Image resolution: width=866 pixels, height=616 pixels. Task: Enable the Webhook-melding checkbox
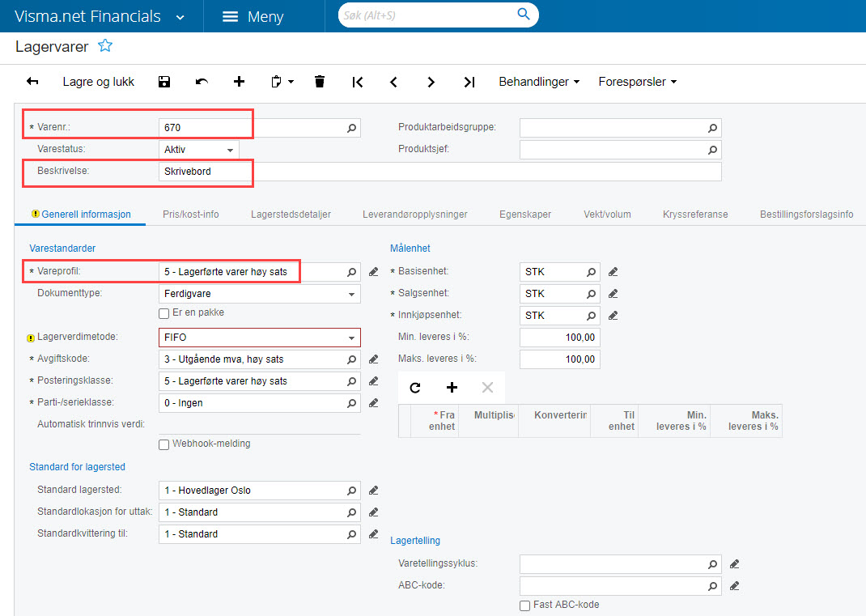164,444
